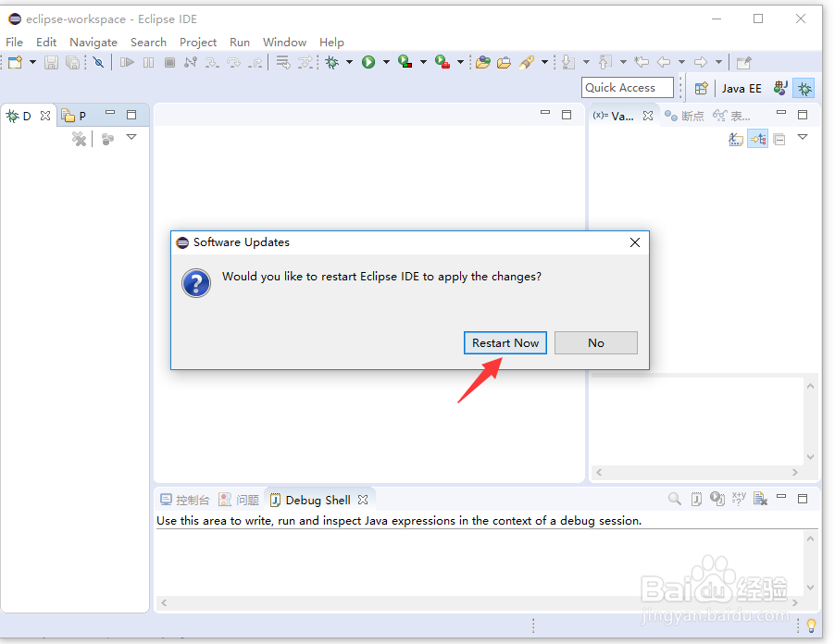Click Remove All Terminated Launches icon
Screen dimensions: 835x644
coord(79,139)
